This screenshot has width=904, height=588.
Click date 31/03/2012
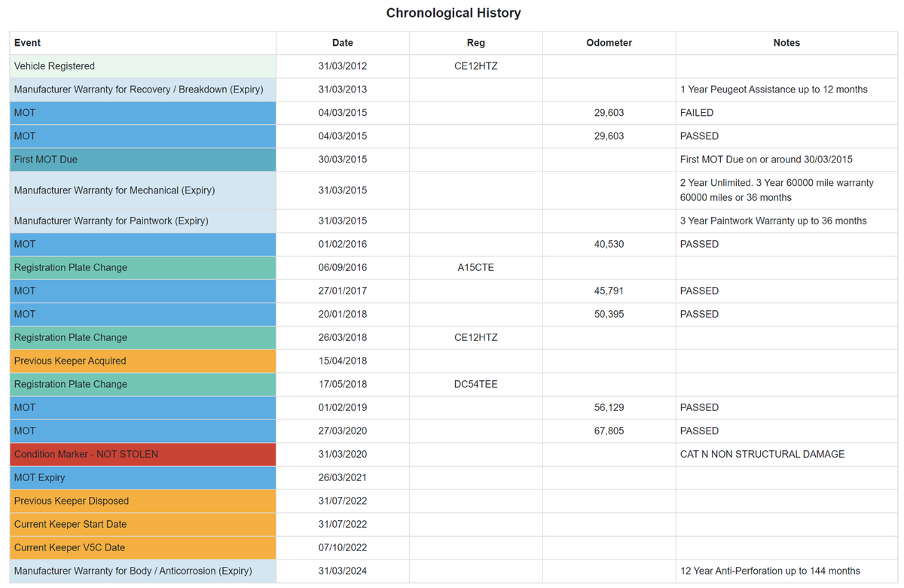tap(343, 66)
